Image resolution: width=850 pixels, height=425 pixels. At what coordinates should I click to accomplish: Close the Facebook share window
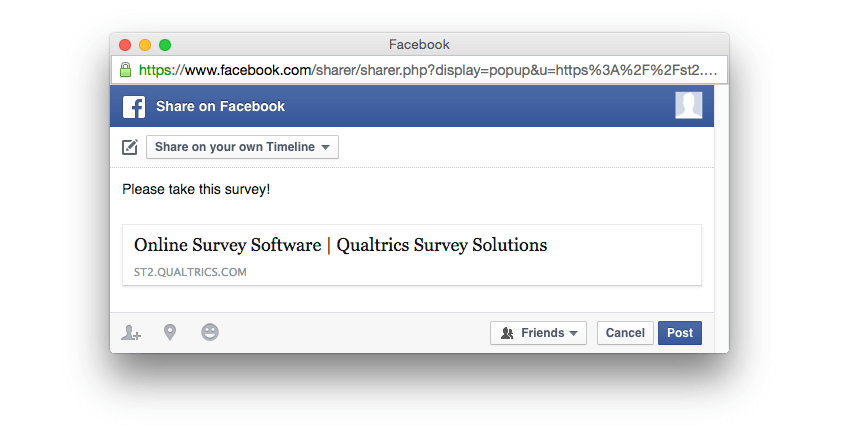point(125,45)
